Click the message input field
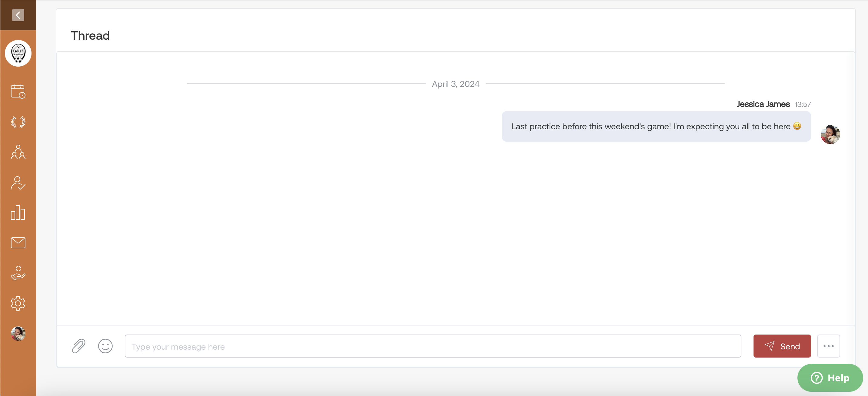Image resolution: width=868 pixels, height=396 pixels. pos(433,346)
